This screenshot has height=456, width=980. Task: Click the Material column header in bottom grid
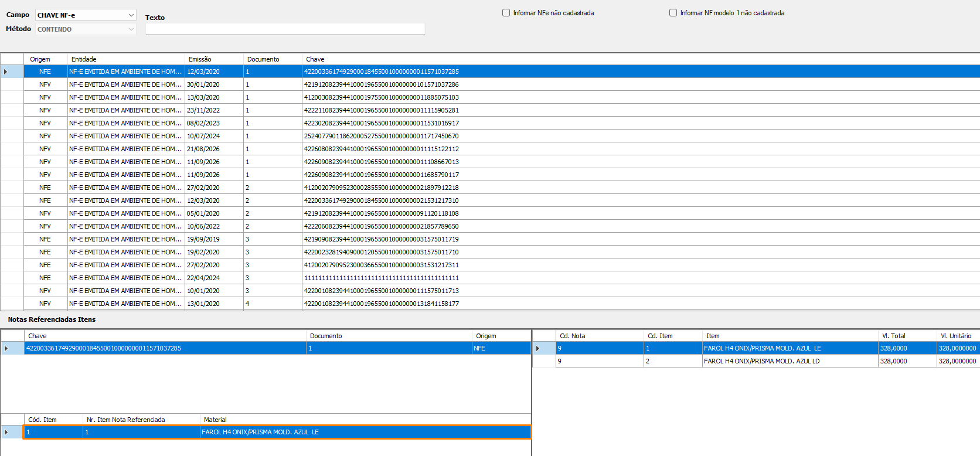click(x=366, y=420)
